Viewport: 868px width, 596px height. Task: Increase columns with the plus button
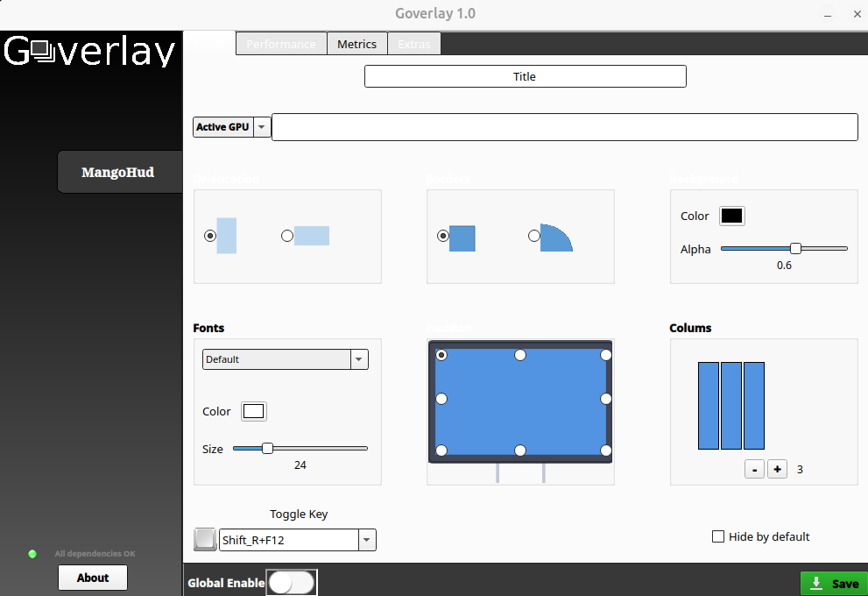coord(777,469)
